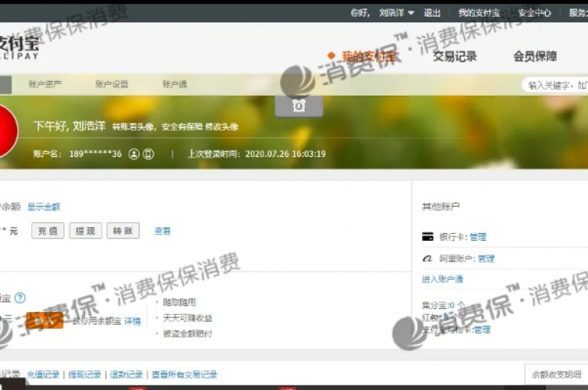The image size is (588, 390).
Task: Toggle 显示金额 to show the balance
Action: (44, 206)
